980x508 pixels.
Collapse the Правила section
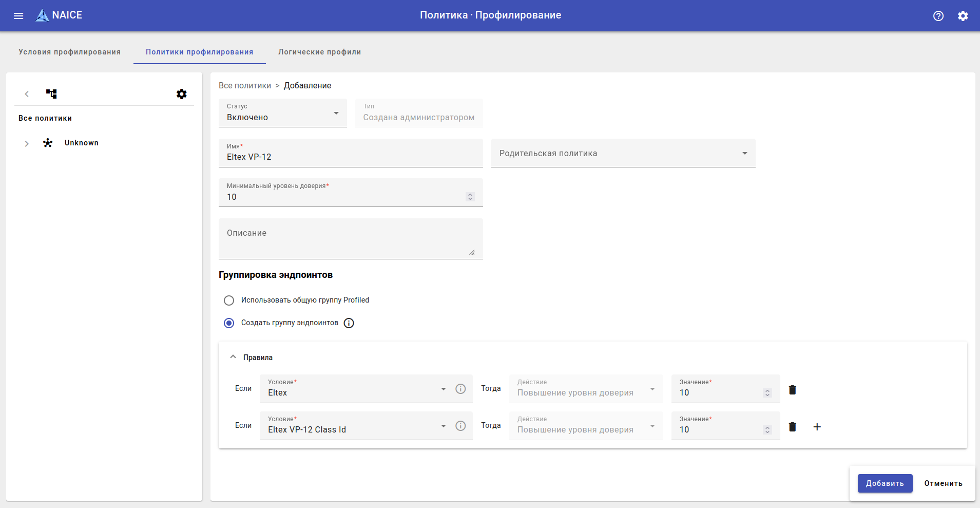tap(233, 357)
